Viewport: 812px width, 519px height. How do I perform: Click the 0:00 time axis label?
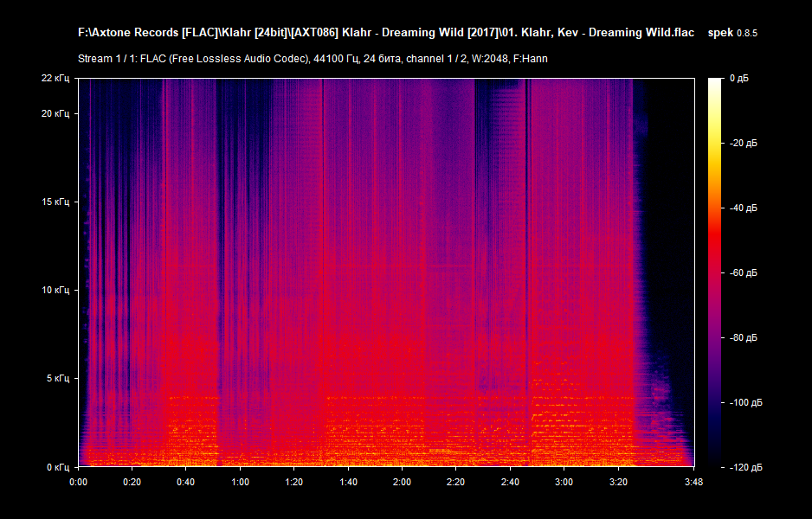tap(78, 483)
